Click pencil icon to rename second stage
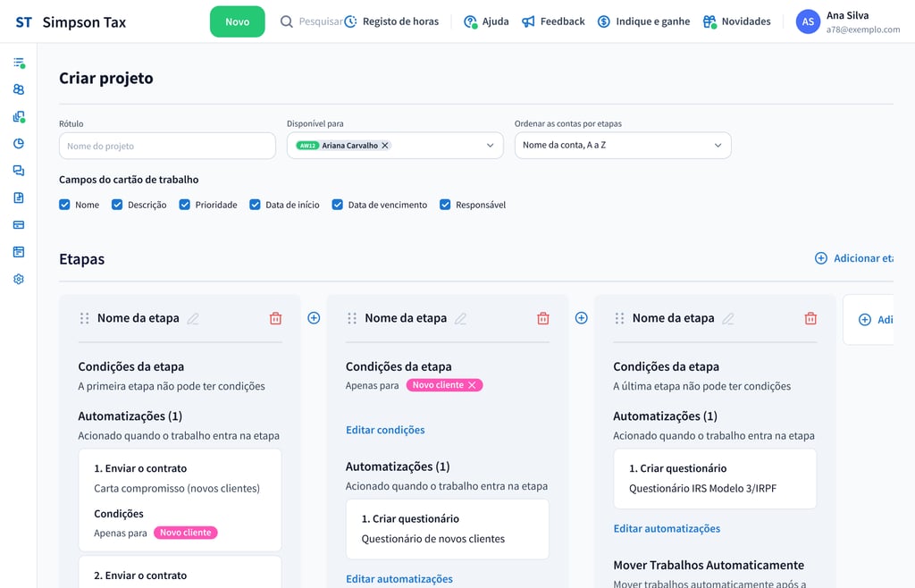 (x=461, y=318)
